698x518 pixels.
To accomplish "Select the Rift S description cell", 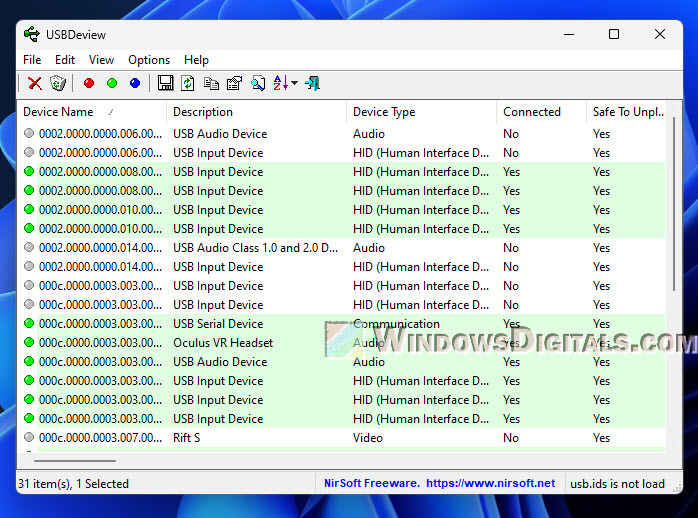I will coord(187,438).
